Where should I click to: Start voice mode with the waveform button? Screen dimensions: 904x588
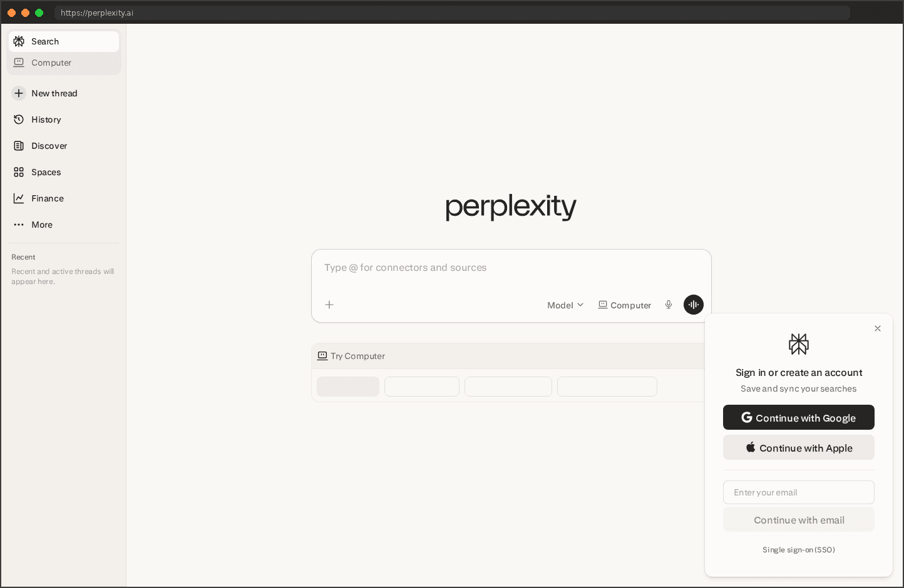tap(693, 305)
